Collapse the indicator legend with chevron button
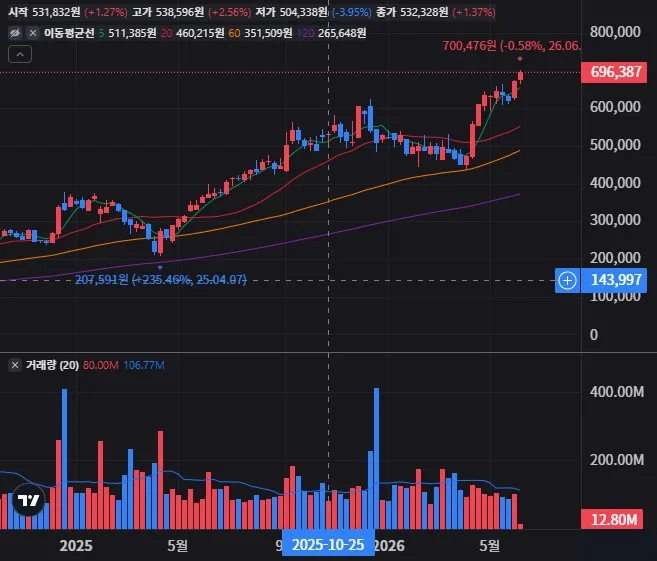657x561 pixels. pos(20,54)
